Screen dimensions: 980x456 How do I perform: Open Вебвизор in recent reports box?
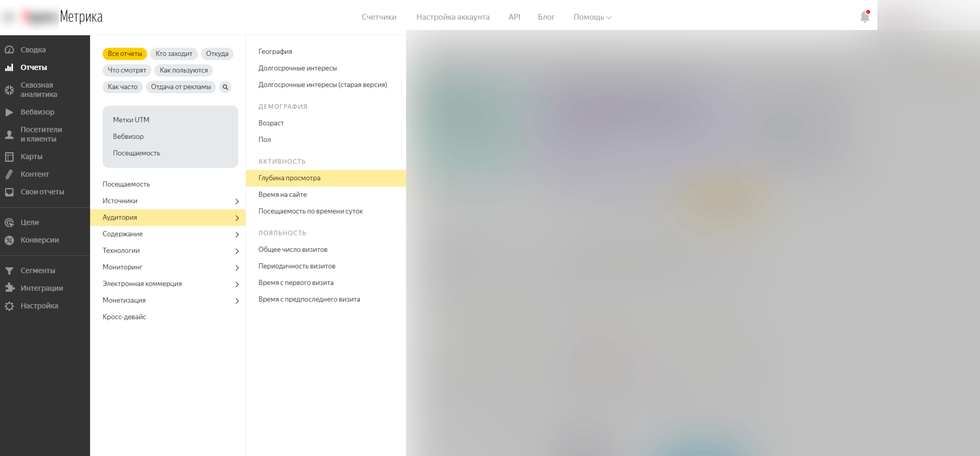(128, 137)
